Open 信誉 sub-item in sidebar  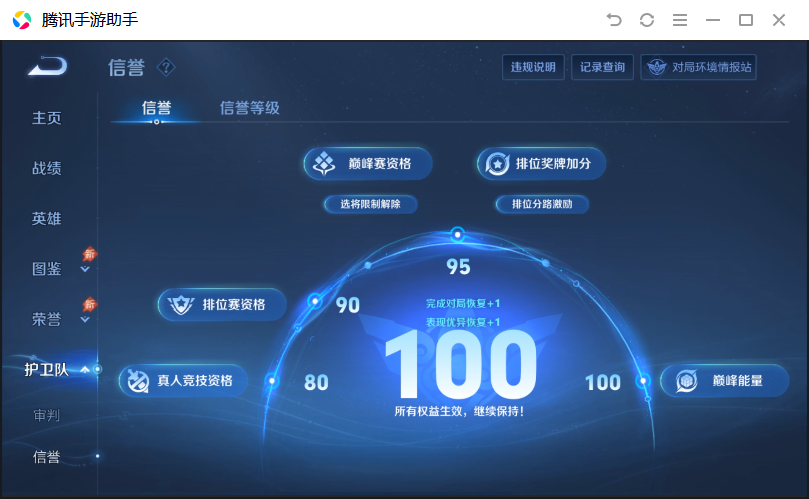(46, 457)
